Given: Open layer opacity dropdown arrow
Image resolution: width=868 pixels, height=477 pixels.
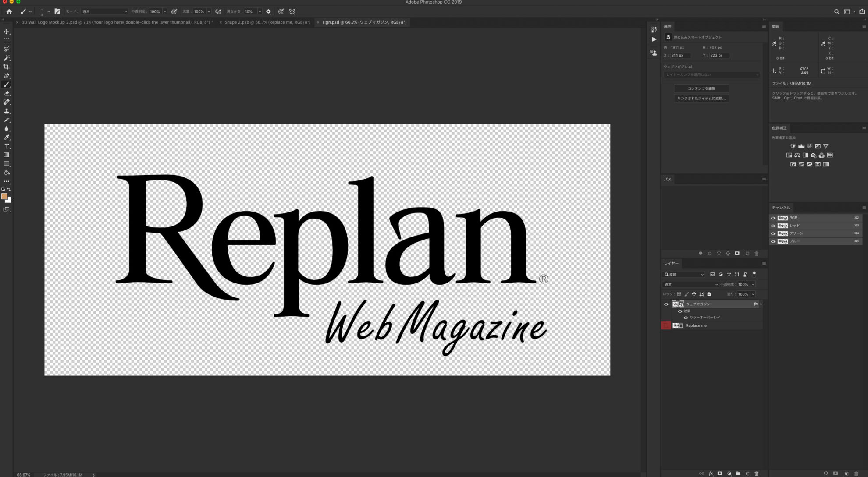Looking at the screenshot, I should [x=753, y=284].
